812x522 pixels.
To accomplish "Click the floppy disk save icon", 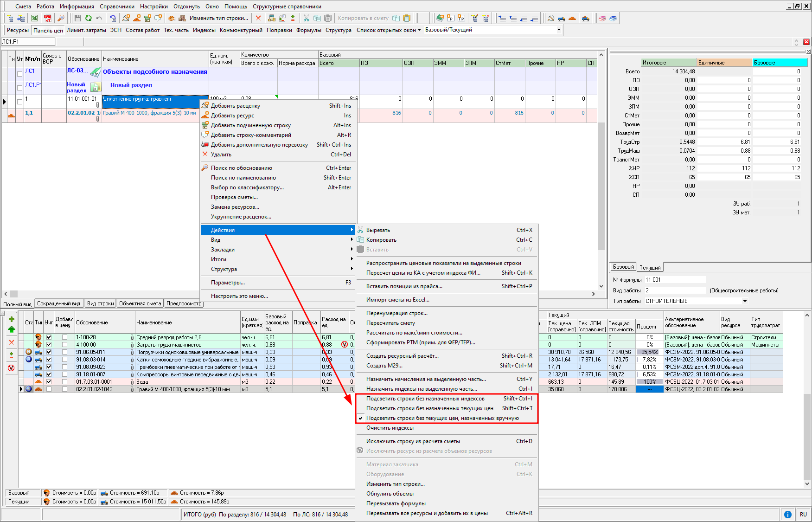I will [x=77, y=18].
